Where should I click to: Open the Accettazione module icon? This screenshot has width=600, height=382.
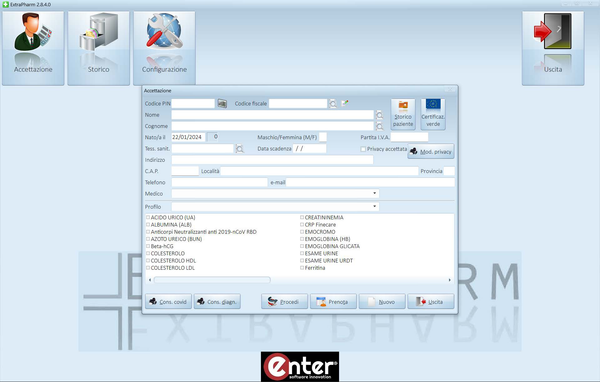pyautogui.click(x=33, y=48)
